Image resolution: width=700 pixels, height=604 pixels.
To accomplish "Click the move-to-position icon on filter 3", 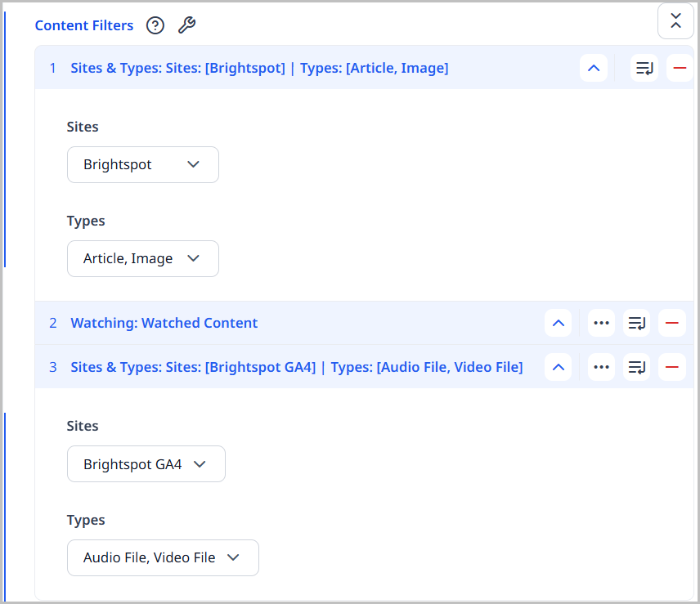I will click(637, 367).
